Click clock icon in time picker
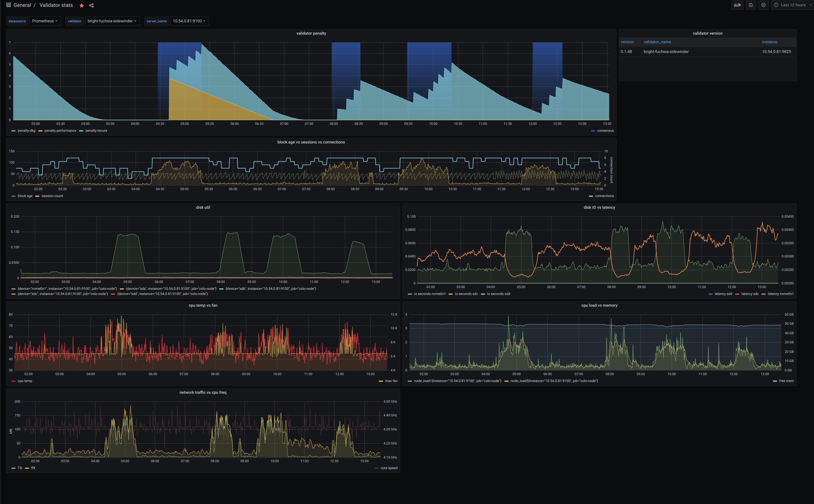 pos(776,5)
